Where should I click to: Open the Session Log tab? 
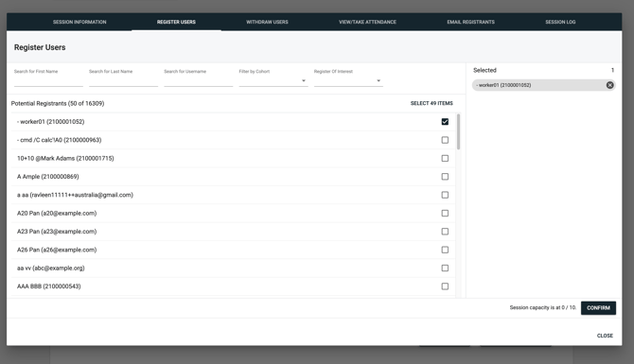coord(560,22)
